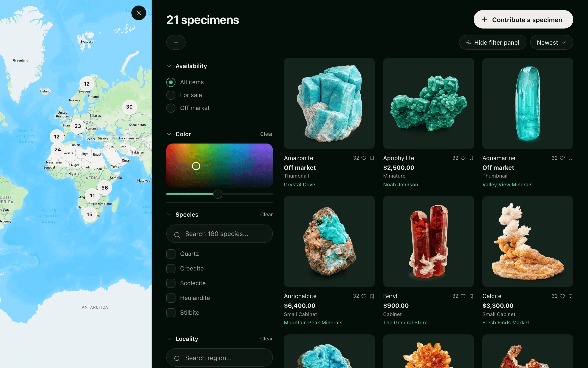Open the Noah Johnson seller link
Screen dimensions: 588x368
pyautogui.click(x=401, y=184)
